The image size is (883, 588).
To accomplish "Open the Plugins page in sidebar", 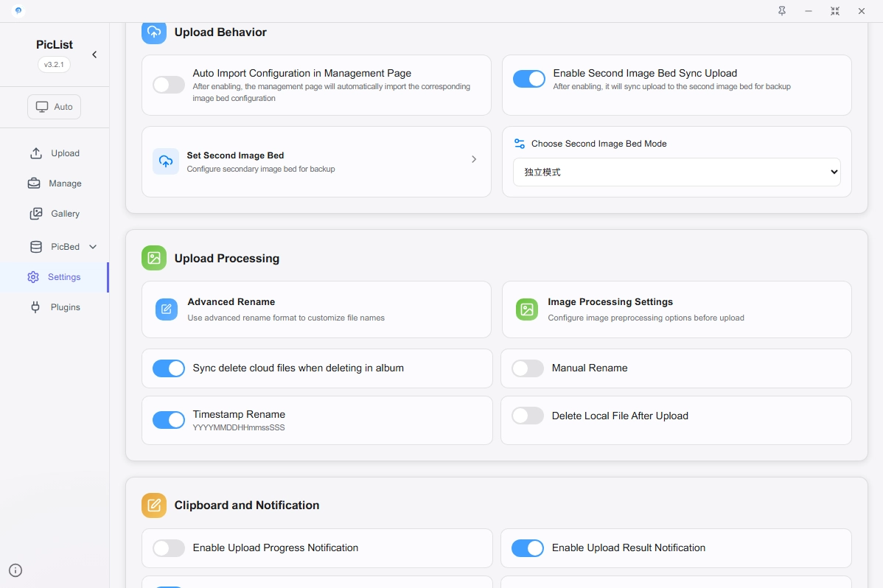I will click(65, 307).
